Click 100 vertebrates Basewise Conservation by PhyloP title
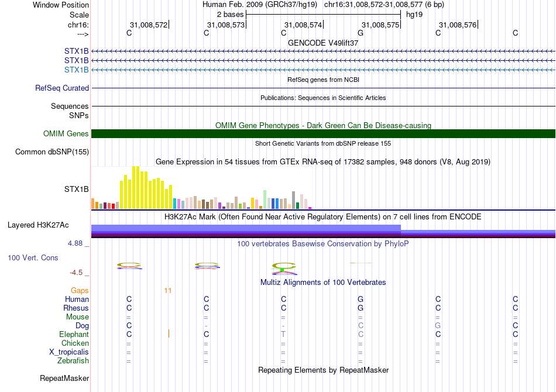 (323, 244)
